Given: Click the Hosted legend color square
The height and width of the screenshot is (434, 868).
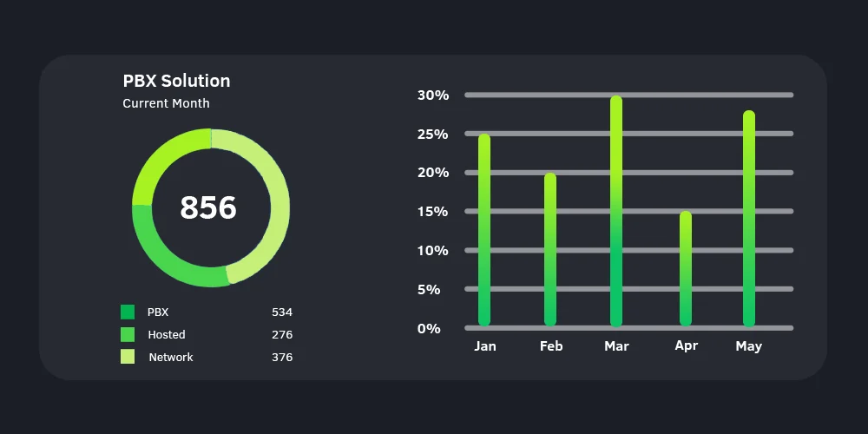Looking at the screenshot, I should 128,334.
